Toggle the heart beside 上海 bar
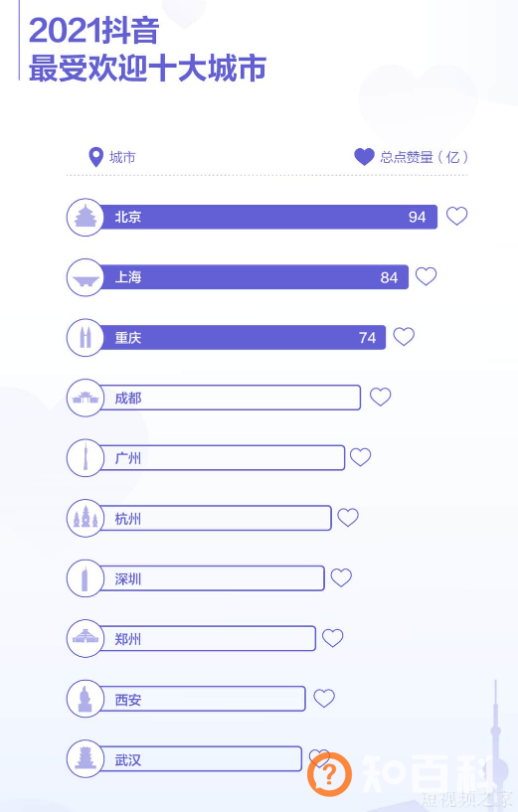The height and width of the screenshot is (812, 518). tap(426, 276)
